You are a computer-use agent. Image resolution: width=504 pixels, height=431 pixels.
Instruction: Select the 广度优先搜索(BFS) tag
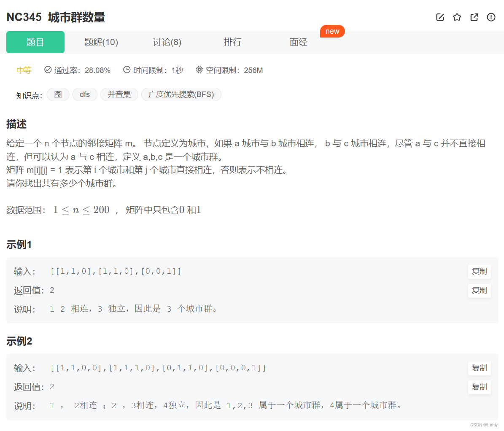point(181,94)
